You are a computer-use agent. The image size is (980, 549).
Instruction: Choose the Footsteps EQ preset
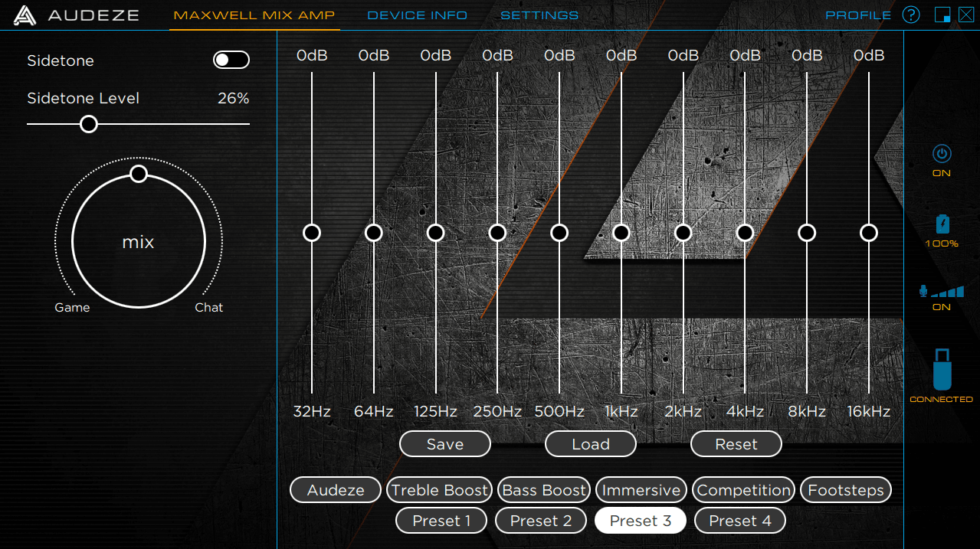[846, 490]
